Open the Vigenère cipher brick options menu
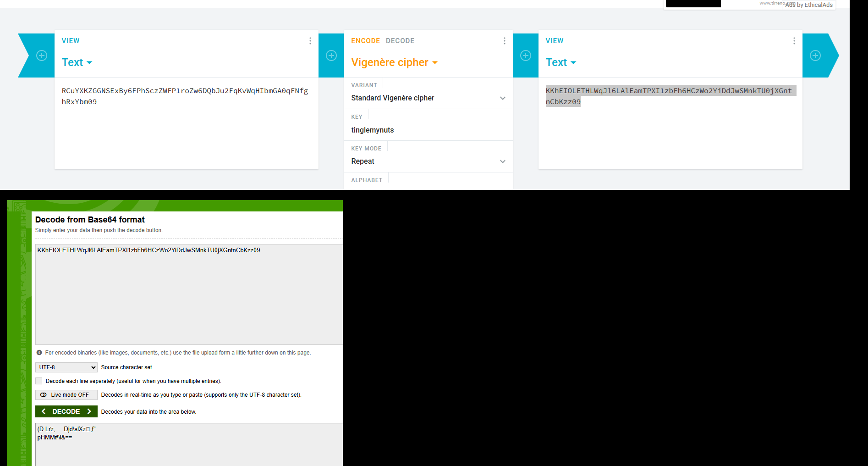 click(x=505, y=41)
